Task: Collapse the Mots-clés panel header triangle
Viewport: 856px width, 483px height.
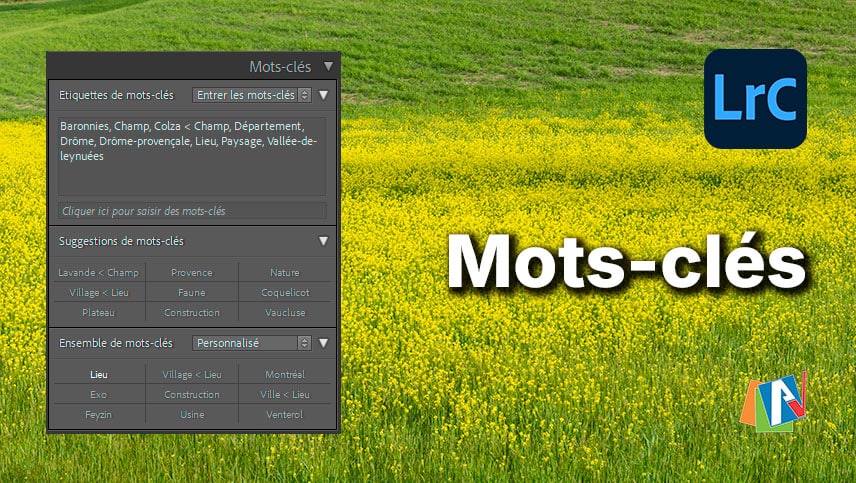Action: click(x=328, y=66)
